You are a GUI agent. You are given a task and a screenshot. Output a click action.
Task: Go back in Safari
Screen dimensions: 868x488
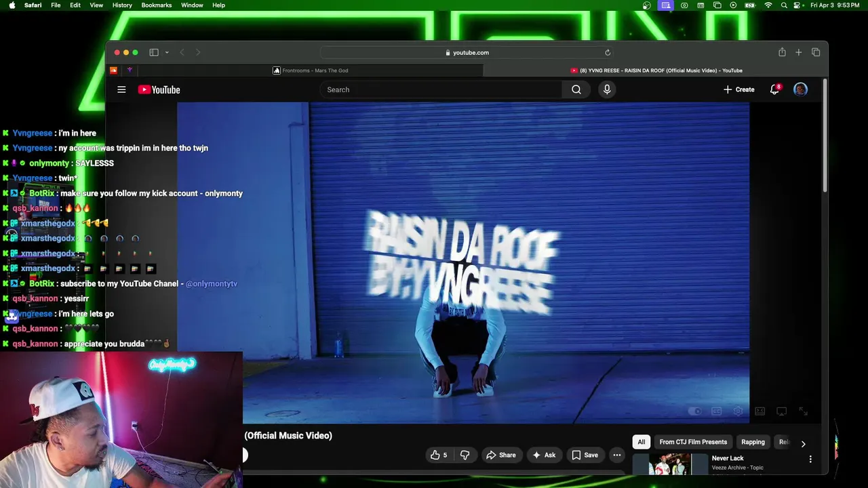182,52
